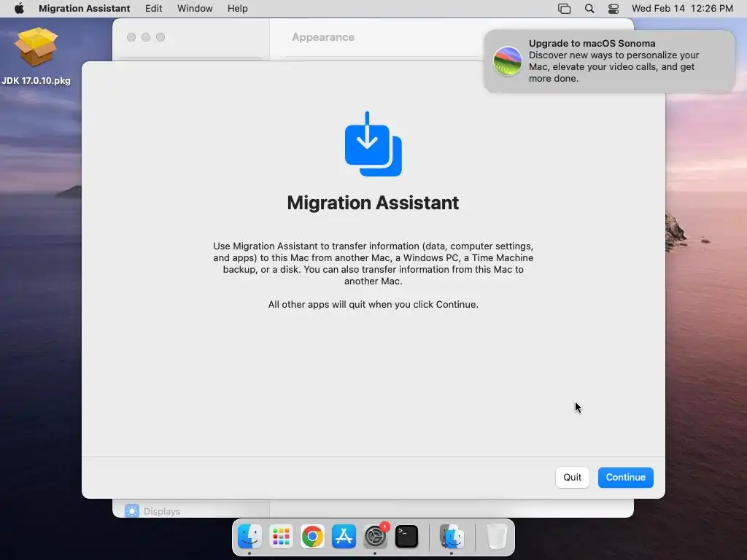The width and height of the screenshot is (747, 560).
Task: Click the Appearance title in System Settings window
Action: coord(323,37)
